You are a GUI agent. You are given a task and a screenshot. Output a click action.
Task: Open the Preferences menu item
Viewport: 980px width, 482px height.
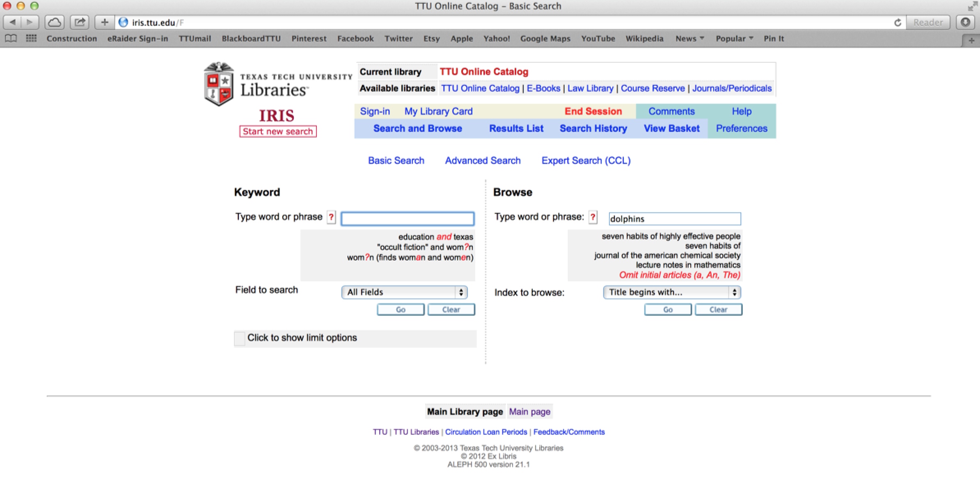(x=742, y=129)
